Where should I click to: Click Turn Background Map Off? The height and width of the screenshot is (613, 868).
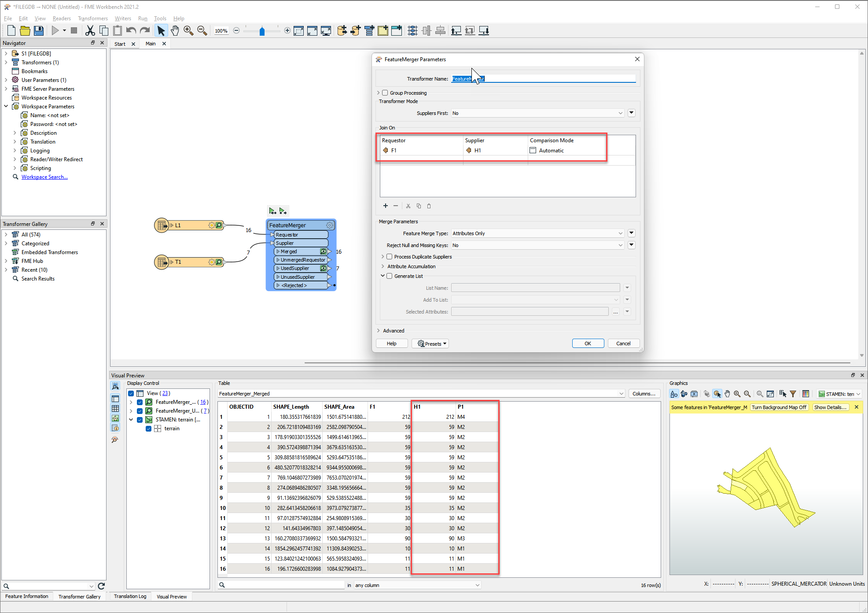(779, 407)
